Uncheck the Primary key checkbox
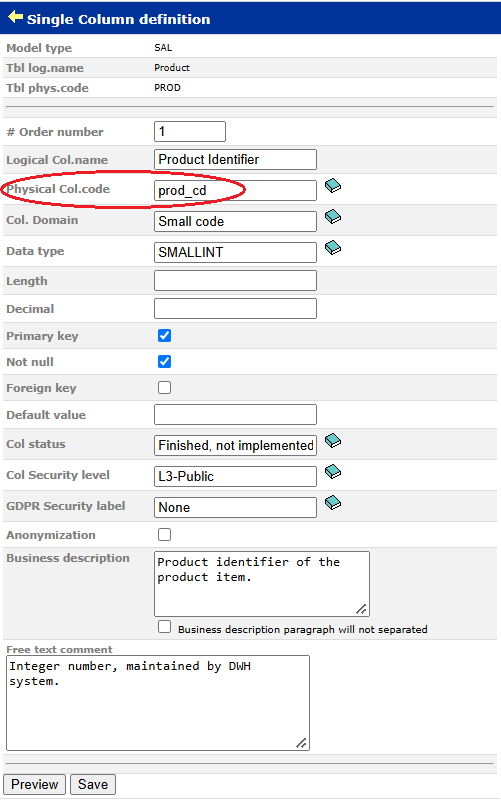 pos(164,336)
